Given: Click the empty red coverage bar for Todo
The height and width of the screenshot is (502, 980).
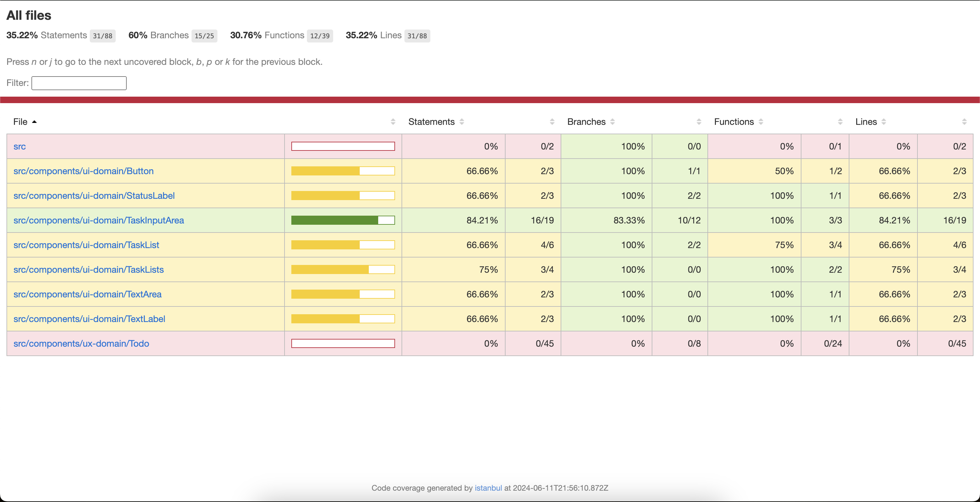Looking at the screenshot, I should pos(343,344).
